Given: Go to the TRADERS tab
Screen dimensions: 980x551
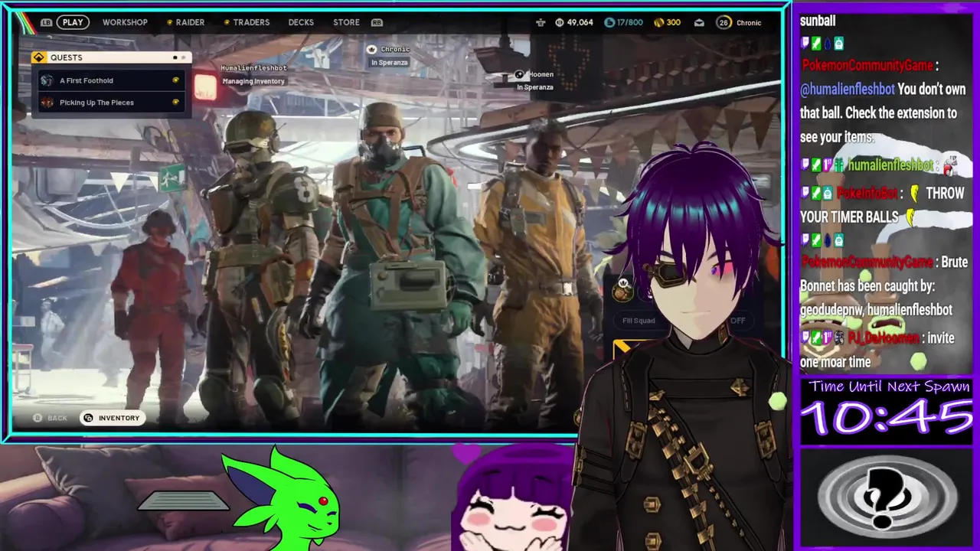Looking at the screenshot, I should coord(251,22).
